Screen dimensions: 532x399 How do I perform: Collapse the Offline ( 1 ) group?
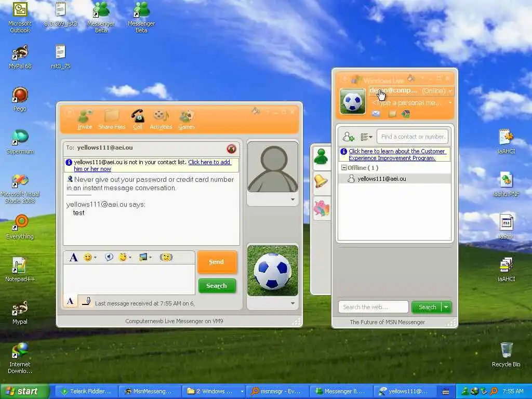pos(344,168)
